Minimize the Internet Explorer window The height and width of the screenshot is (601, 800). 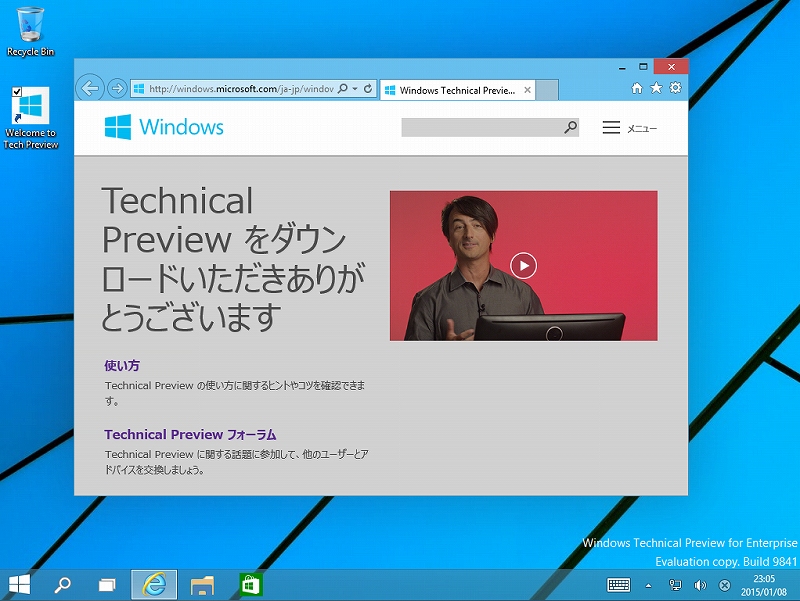622,67
